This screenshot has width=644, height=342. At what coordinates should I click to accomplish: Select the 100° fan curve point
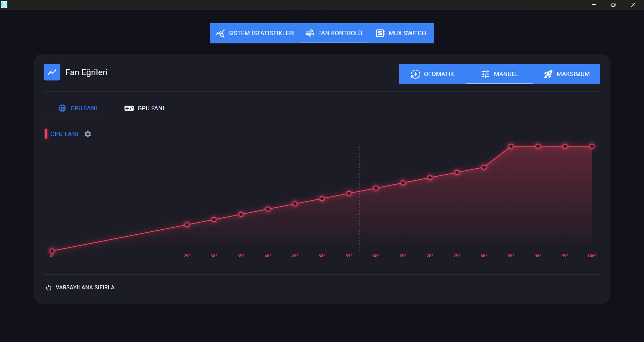[592, 146]
